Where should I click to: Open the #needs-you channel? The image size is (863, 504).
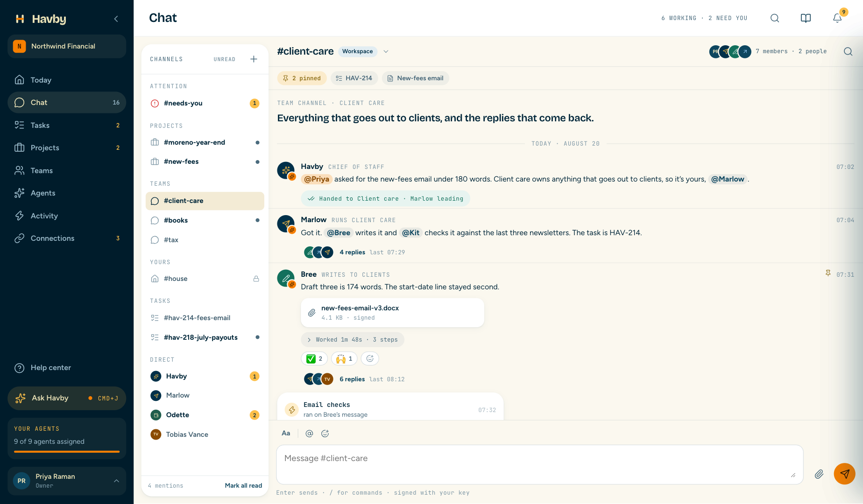point(205,103)
